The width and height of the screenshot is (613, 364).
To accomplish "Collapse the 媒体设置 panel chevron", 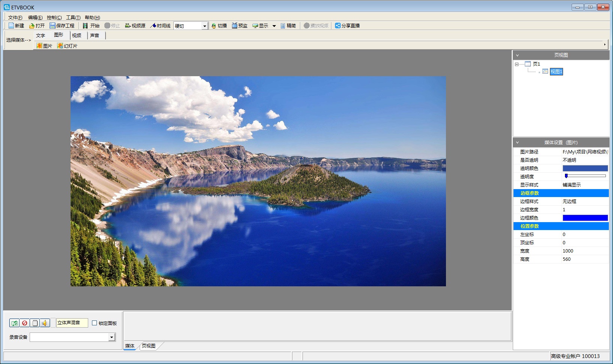I will tap(517, 143).
